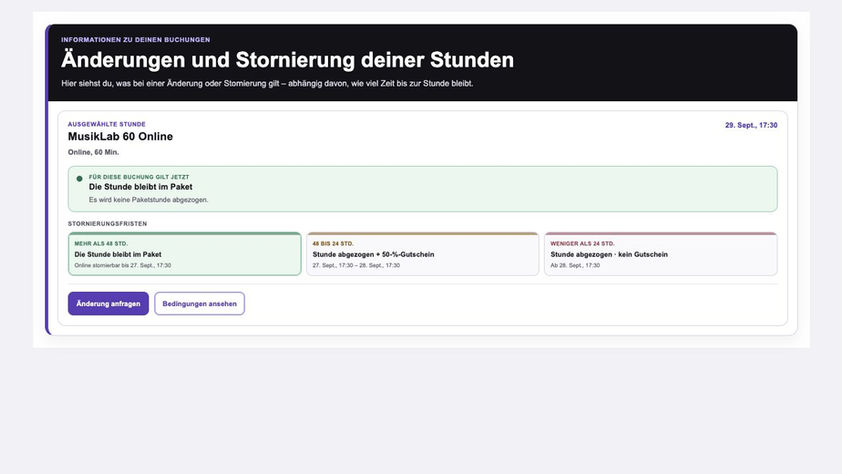This screenshot has width=842, height=474.
Task: Click text Es wird keine Paketstunde abgezogen
Action: [x=148, y=200]
